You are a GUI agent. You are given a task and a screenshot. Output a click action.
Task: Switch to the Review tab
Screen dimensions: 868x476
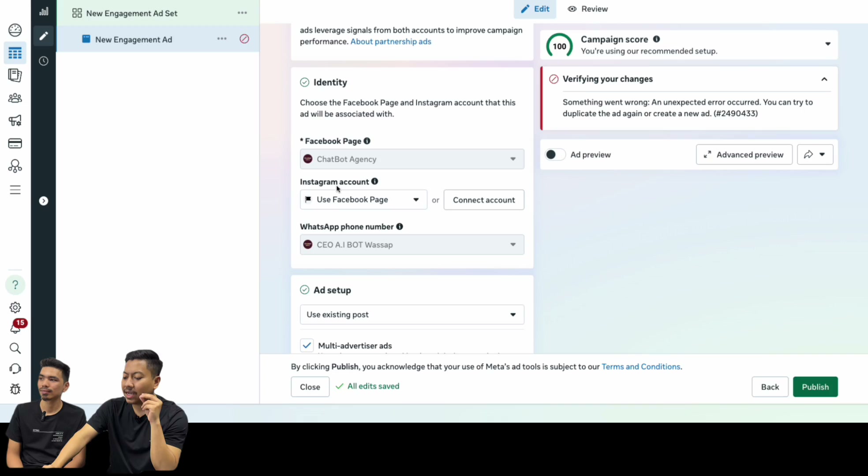pos(588,9)
